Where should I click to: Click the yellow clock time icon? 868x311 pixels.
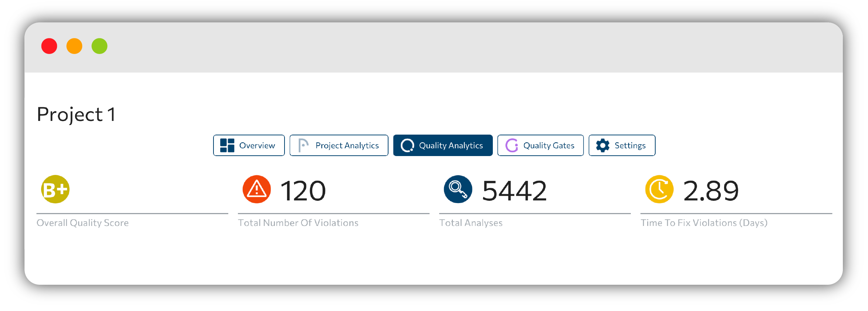(659, 189)
